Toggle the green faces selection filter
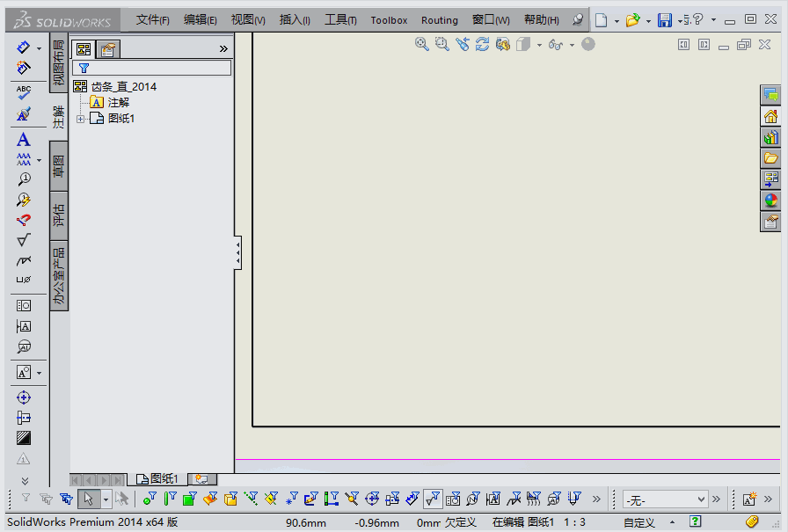This screenshot has height=532, width=788. tap(189, 499)
